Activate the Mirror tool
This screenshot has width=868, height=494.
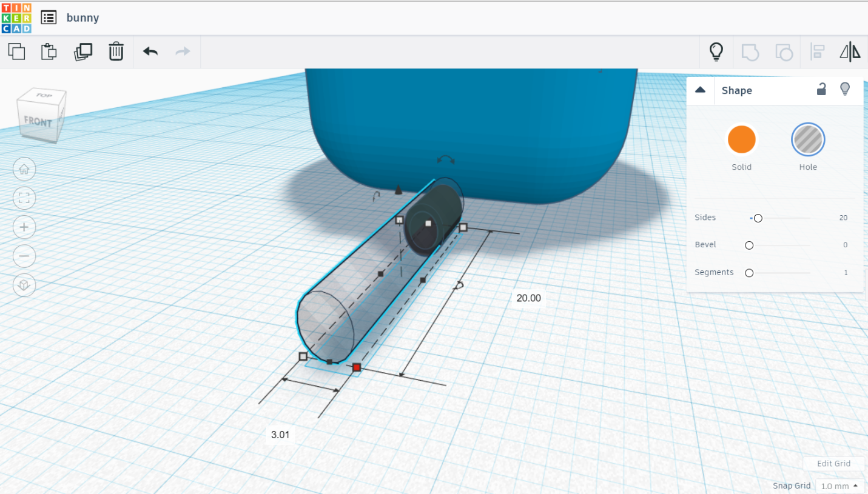point(850,52)
